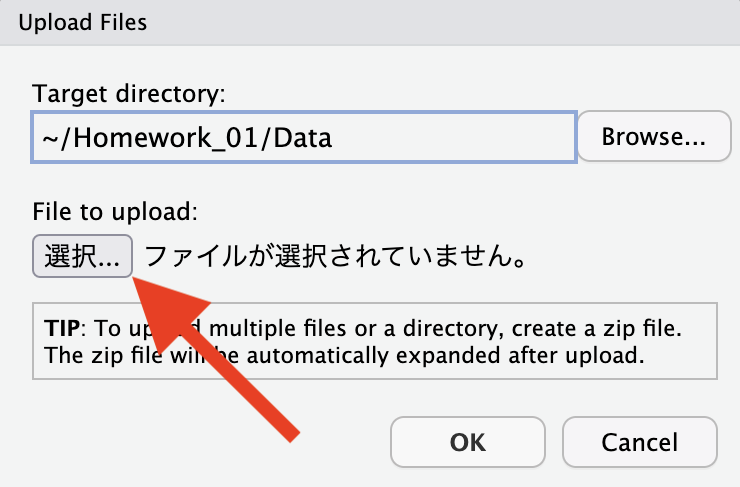
Task: Click the "Target directory:" label
Action: point(129,93)
